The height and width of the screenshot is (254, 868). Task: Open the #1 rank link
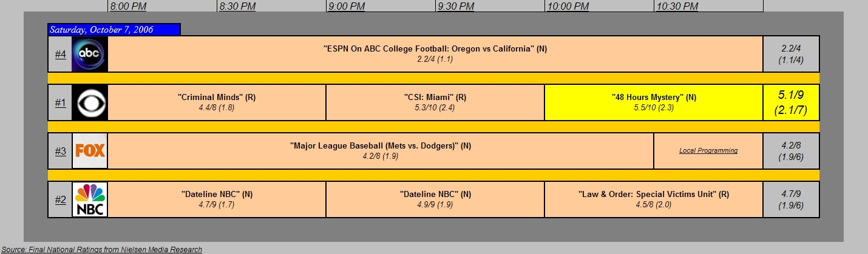point(60,102)
